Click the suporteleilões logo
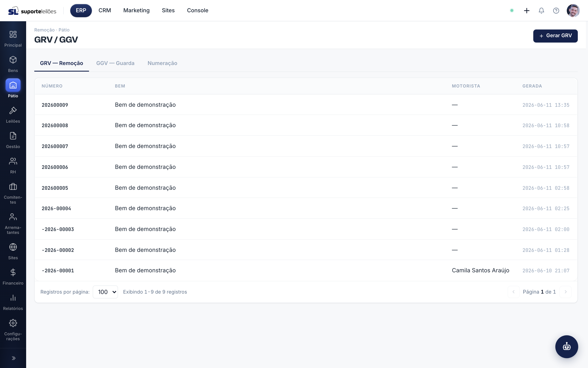588x368 pixels. click(32, 11)
